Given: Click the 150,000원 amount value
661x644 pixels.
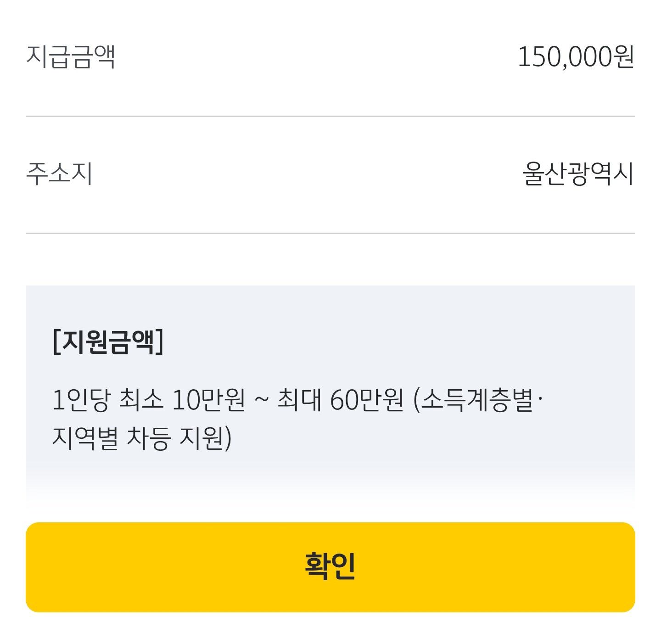Looking at the screenshot, I should (577, 57).
